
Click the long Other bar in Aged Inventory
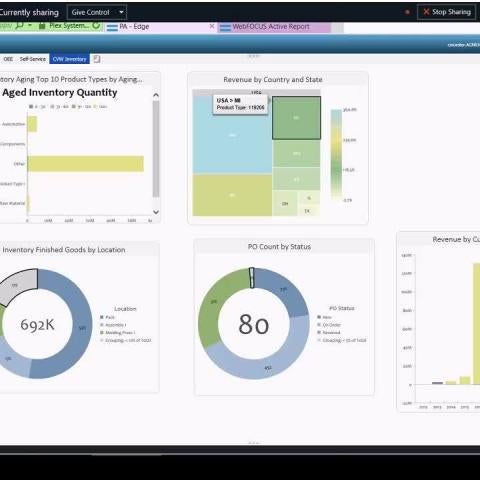(x=86, y=164)
